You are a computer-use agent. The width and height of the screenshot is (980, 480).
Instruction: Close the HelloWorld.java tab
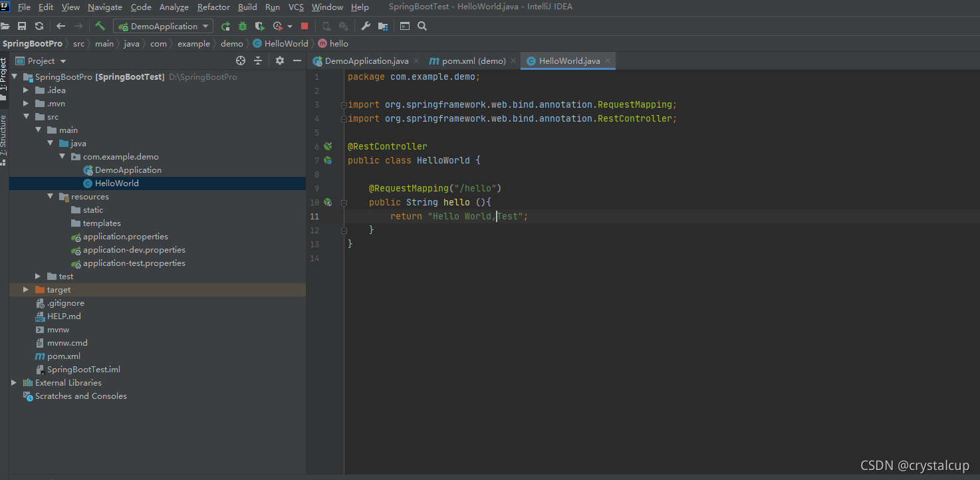pyautogui.click(x=608, y=60)
